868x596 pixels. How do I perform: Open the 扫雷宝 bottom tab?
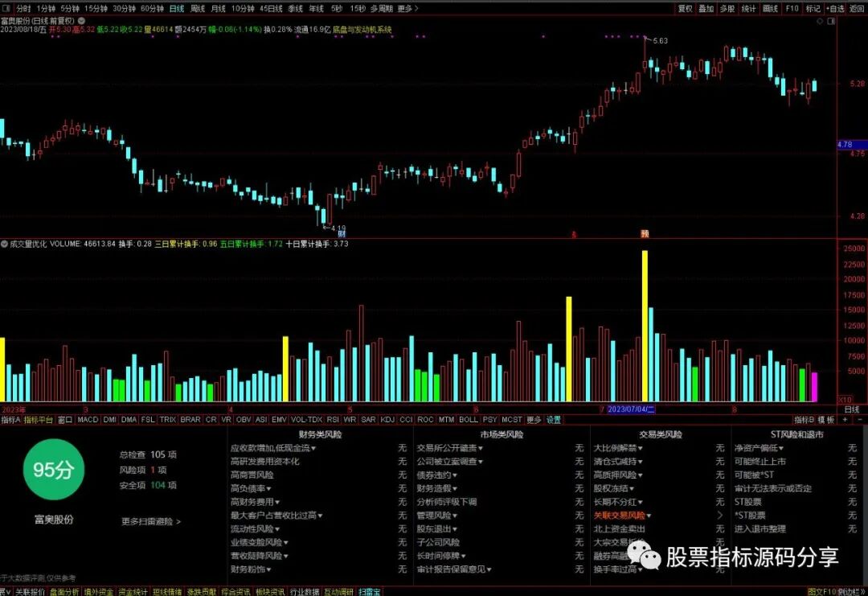[x=369, y=591]
